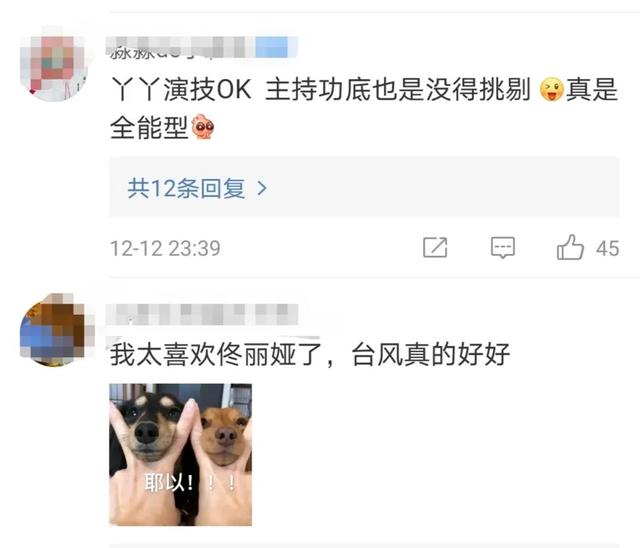Click the grey replies preview box
This screenshot has height=548, width=640.
(x=364, y=187)
